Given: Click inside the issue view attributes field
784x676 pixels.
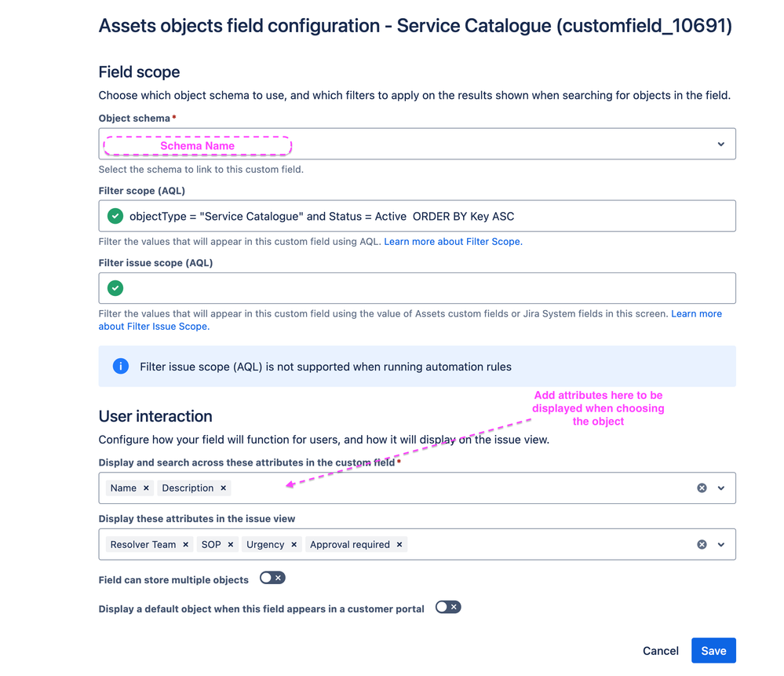Looking at the screenshot, I should 417,544.
